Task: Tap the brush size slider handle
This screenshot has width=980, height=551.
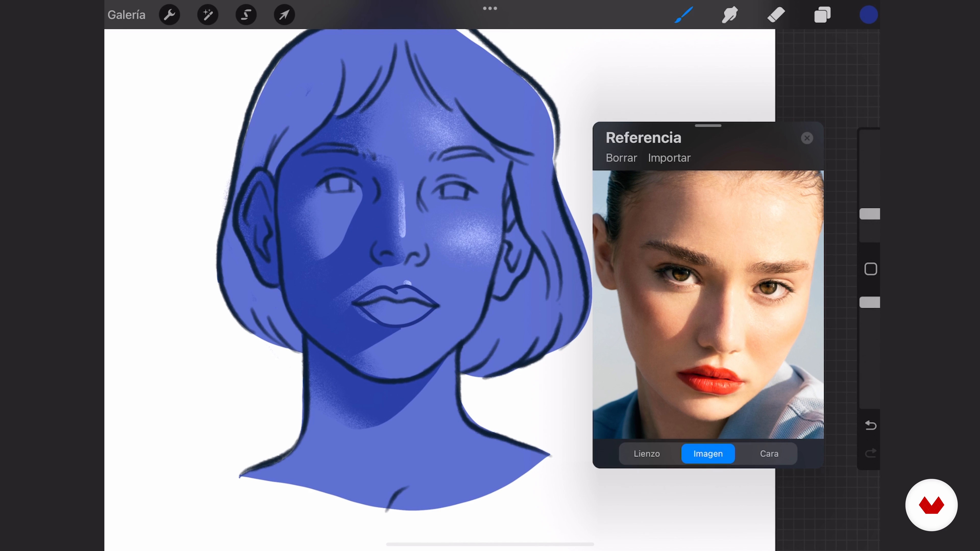Action: coord(870,214)
